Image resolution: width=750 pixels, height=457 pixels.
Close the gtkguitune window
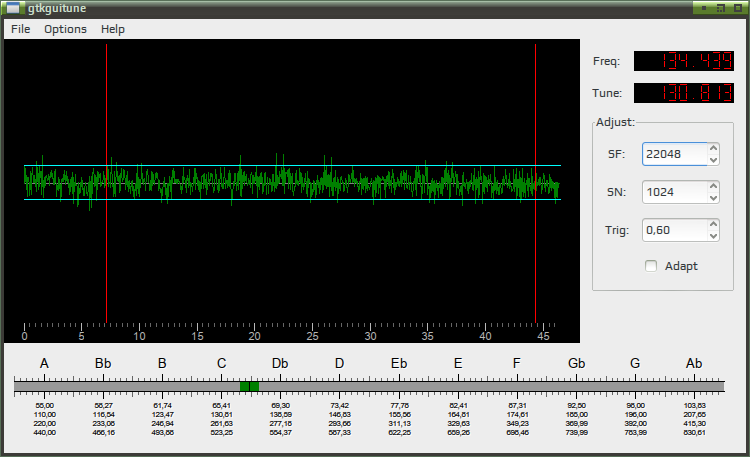pos(738,8)
